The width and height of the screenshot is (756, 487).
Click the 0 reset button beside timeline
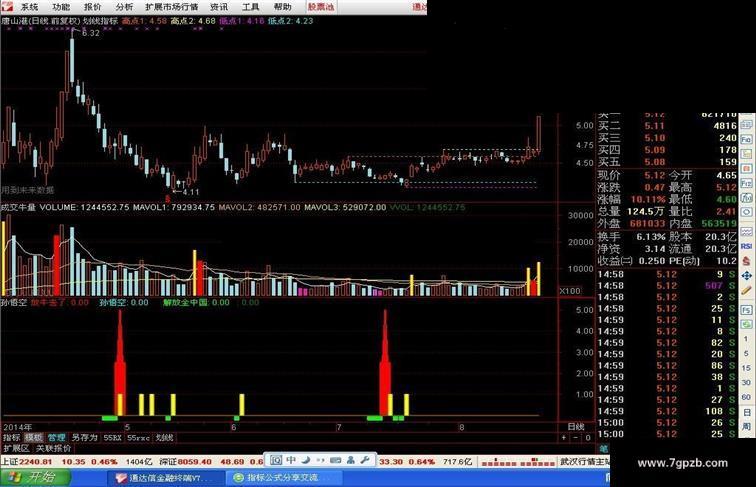click(588, 437)
